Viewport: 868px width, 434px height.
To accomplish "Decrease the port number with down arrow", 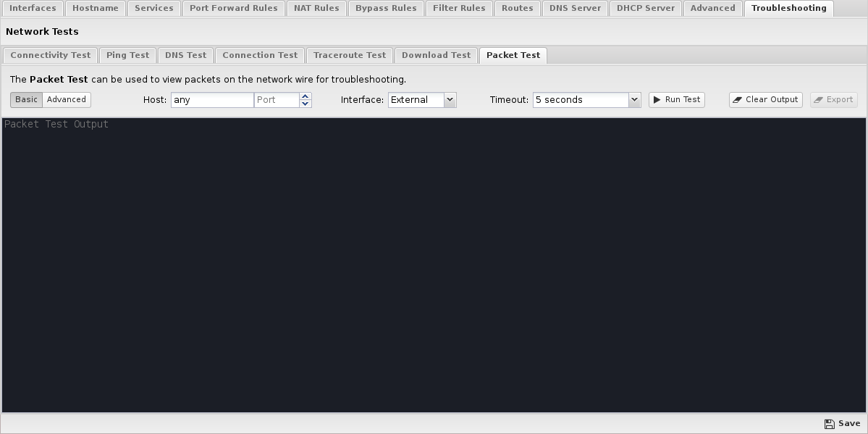I will pos(306,104).
